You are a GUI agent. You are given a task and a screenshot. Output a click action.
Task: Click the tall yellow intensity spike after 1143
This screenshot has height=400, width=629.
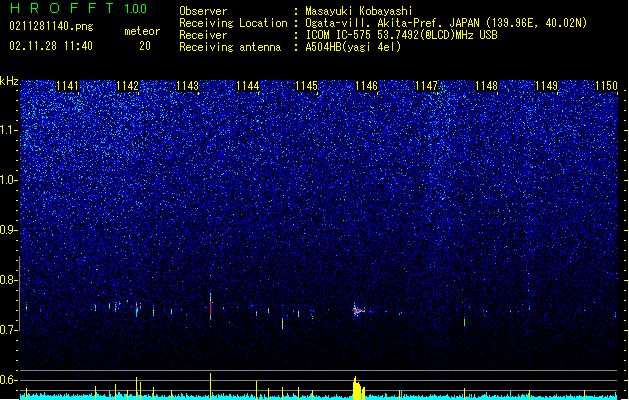coord(210,386)
